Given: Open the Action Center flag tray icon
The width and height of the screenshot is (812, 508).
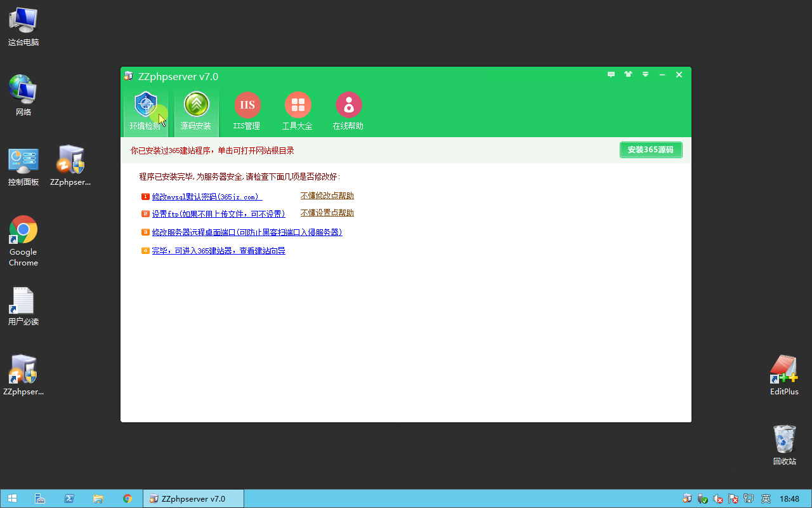Looking at the screenshot, I should (733, 498).
